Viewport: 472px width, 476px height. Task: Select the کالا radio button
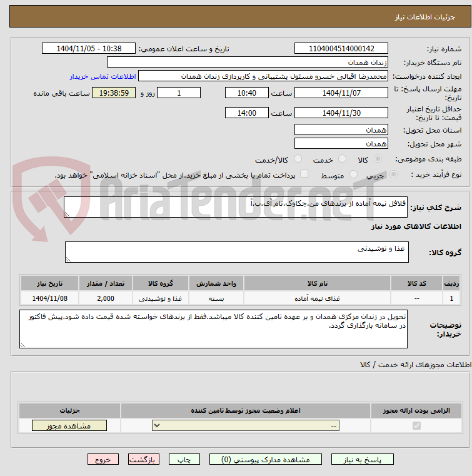(x=378, y=158)
